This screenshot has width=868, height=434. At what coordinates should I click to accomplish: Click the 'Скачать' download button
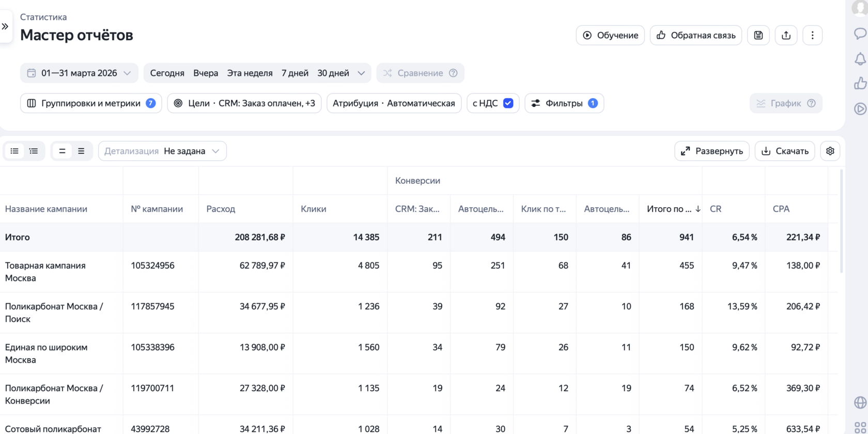click(x=784, y=151)
